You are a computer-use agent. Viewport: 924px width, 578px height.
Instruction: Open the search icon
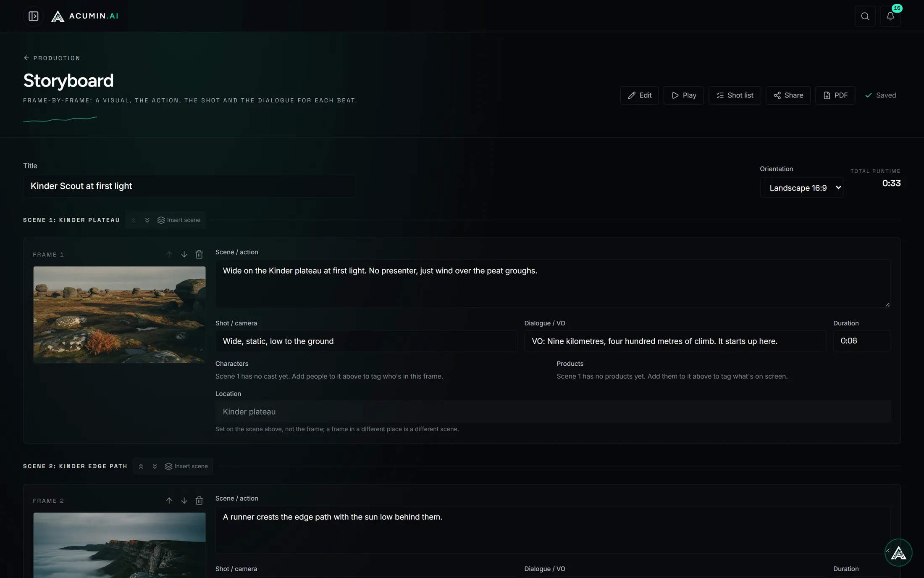click(865, 16)
